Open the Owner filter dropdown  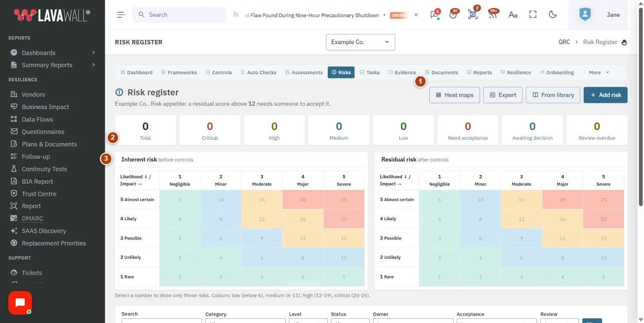(413, 321)
